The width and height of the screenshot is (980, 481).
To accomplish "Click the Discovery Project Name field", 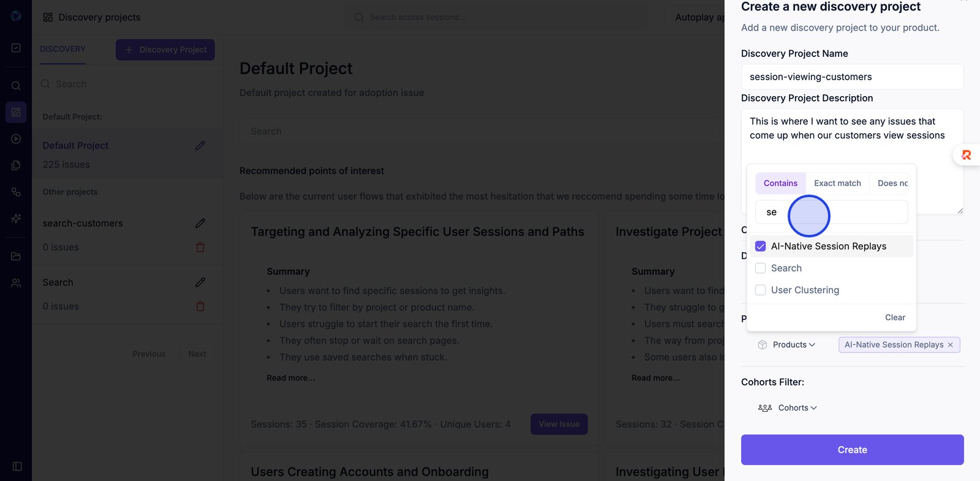I will 852,77.
